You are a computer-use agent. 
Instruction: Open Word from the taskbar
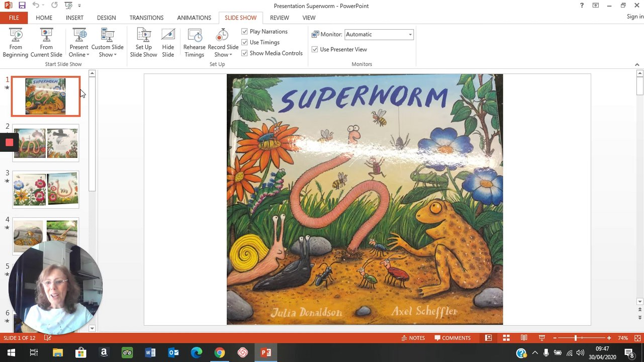point(150,352)
